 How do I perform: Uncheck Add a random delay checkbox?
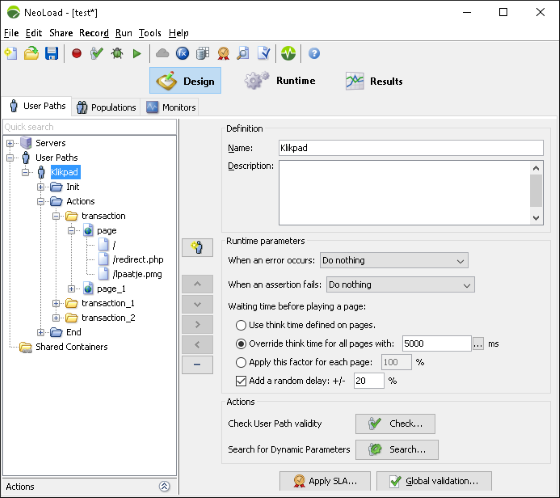click(241, 381)
